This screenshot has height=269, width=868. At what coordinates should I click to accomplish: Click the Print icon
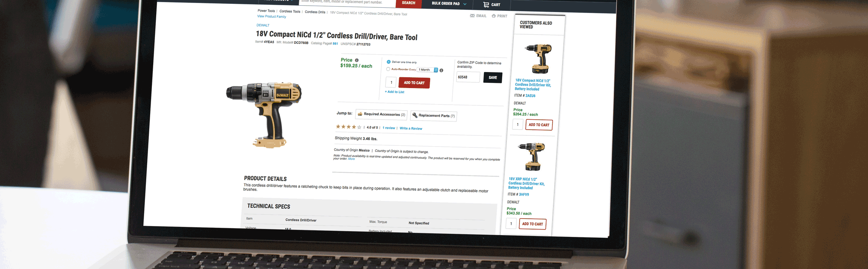click(493, 16)
